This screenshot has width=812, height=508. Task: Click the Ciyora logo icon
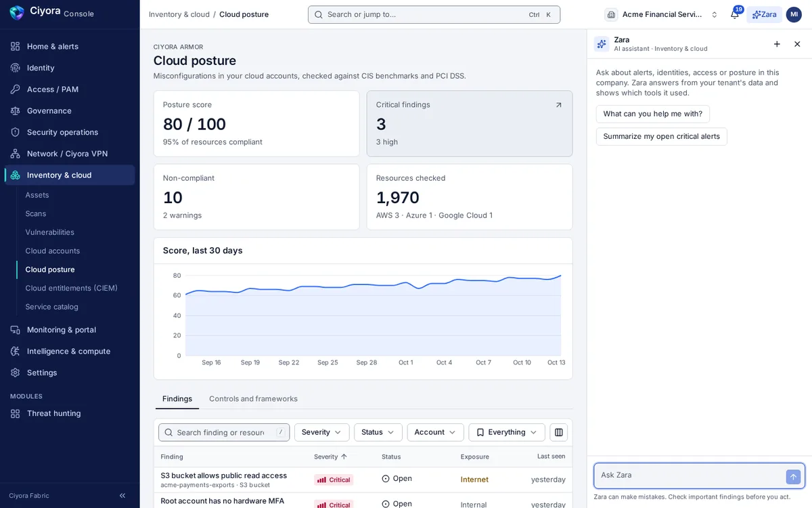[17, 12]
